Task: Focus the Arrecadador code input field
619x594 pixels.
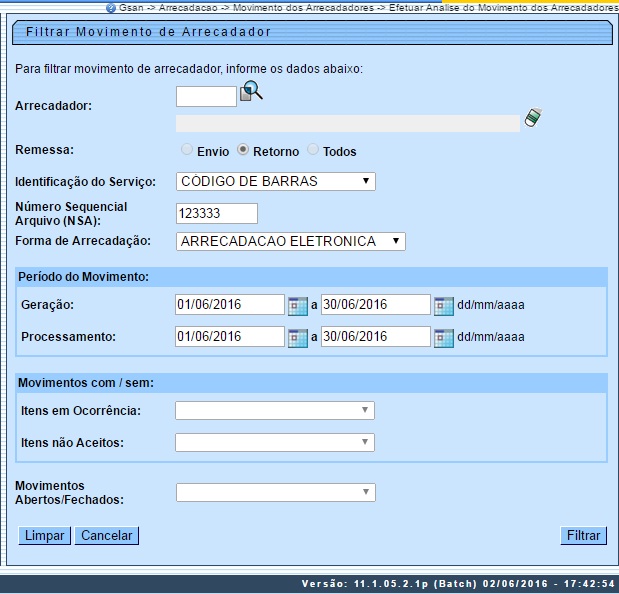Action: coord(206,97)
